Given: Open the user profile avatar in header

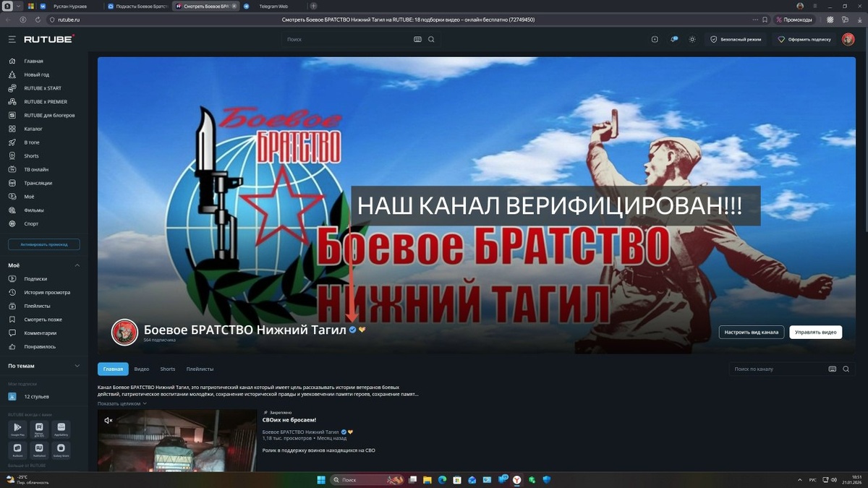Looking at the screenshot, I should pos(848,39).
